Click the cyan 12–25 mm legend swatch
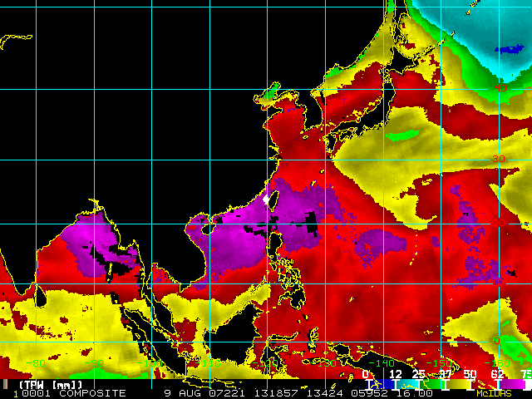This screenshot has height=399, width=532. 407,384
